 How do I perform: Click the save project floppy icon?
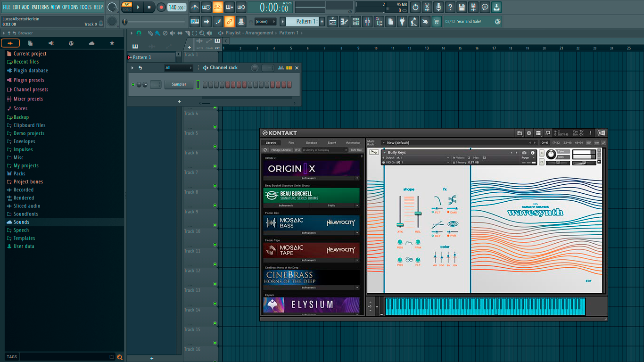pos(462,7)
